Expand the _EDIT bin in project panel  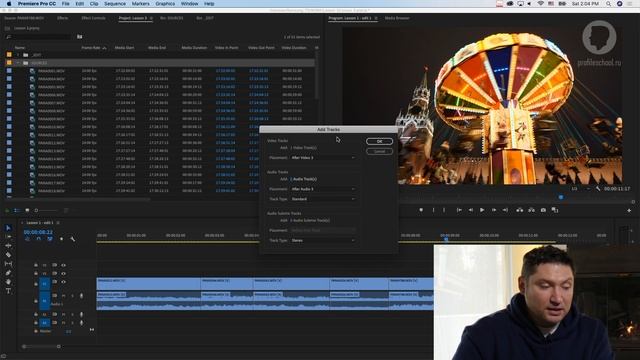pos(18,55)
